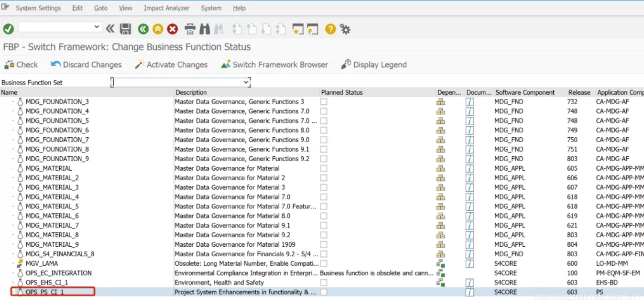Open dependencies icon for MGV_LAMA
The height and width of the screenshot is (306, 644).
440,263
